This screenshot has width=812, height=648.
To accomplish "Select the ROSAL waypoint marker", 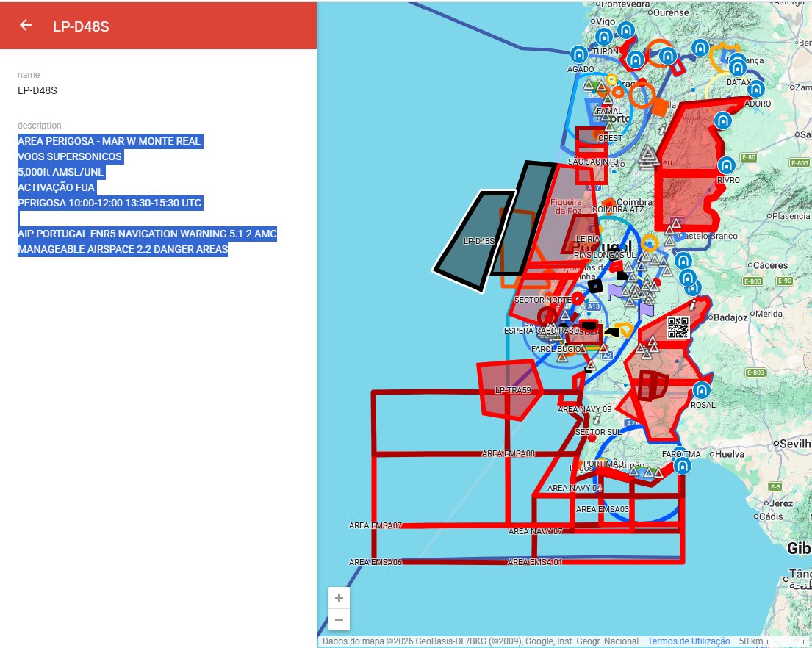I will (701, 390).
